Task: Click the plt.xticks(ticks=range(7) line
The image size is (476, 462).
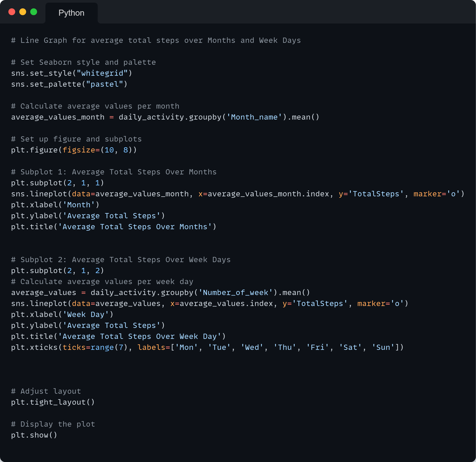Action: click(x=207, y=348)
